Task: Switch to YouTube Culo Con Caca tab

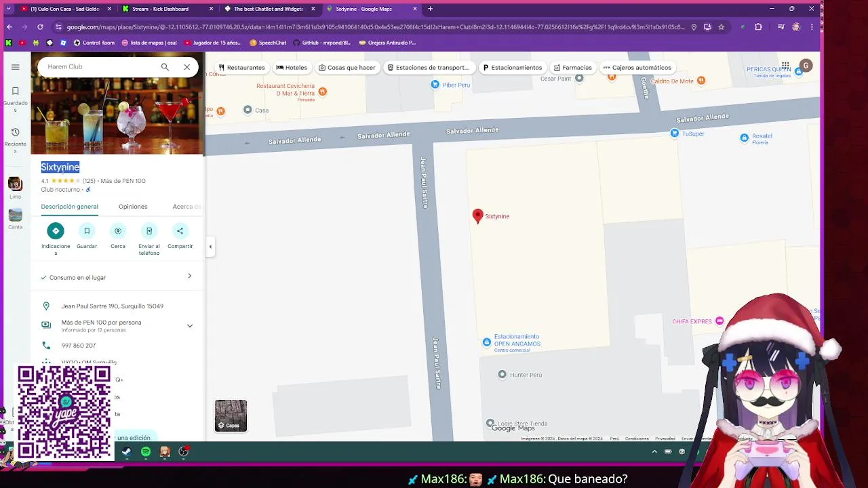Action: pyautogui.click(x=64, y=9)
